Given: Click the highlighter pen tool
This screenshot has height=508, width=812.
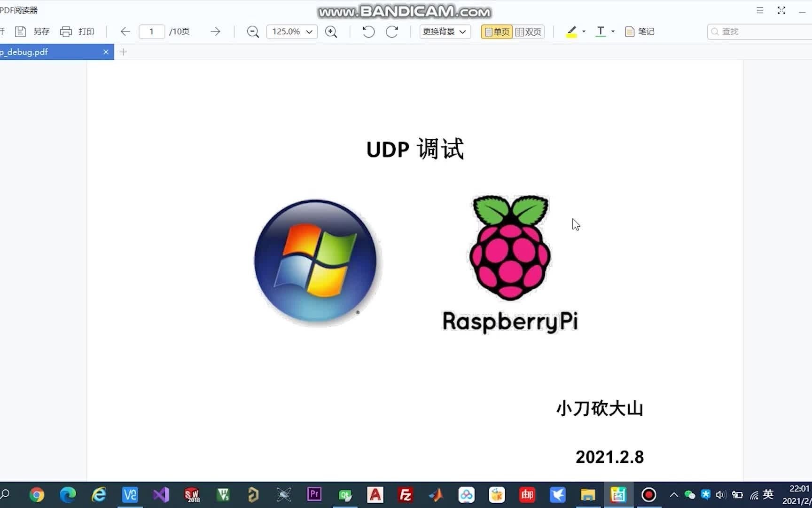Looking at the screenshot, I should [x=571, y=32].
